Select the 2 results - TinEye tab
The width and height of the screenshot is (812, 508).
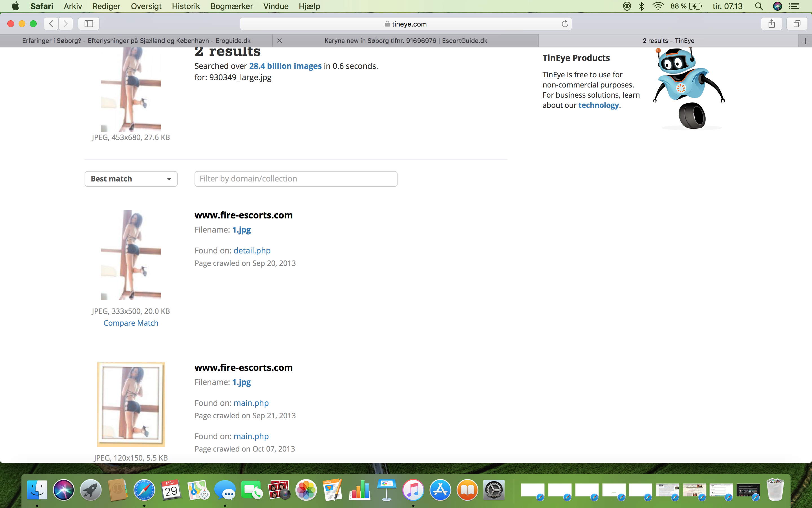(668, 41)
